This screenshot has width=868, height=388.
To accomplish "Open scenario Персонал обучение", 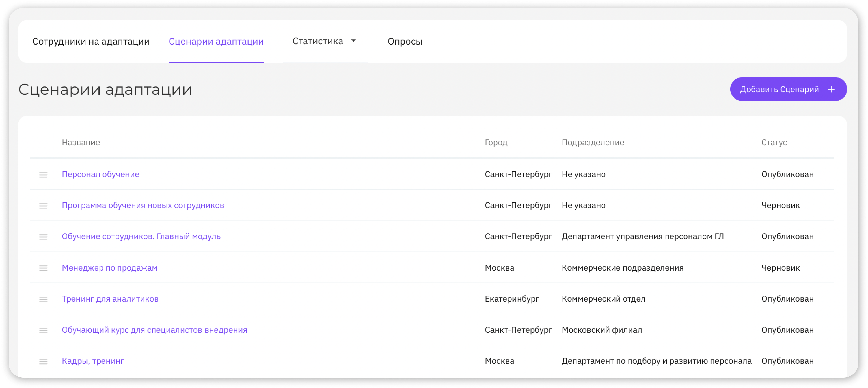I will [100, 174].
